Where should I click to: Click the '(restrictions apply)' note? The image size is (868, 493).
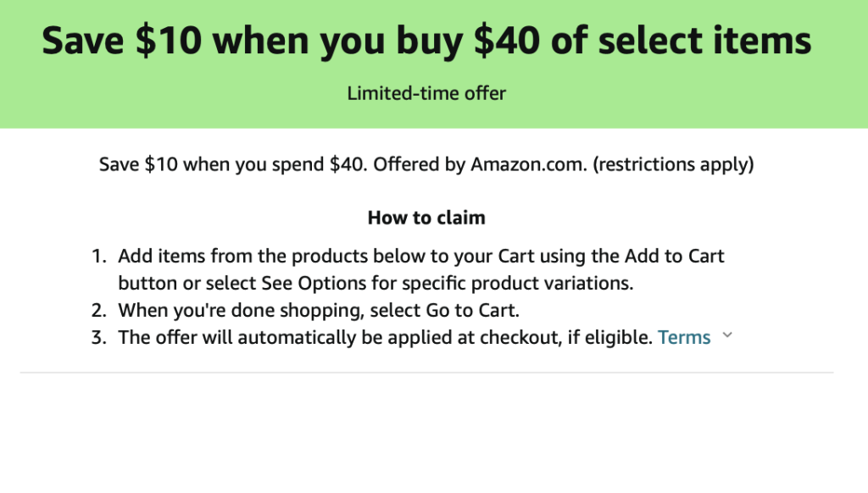673,164
